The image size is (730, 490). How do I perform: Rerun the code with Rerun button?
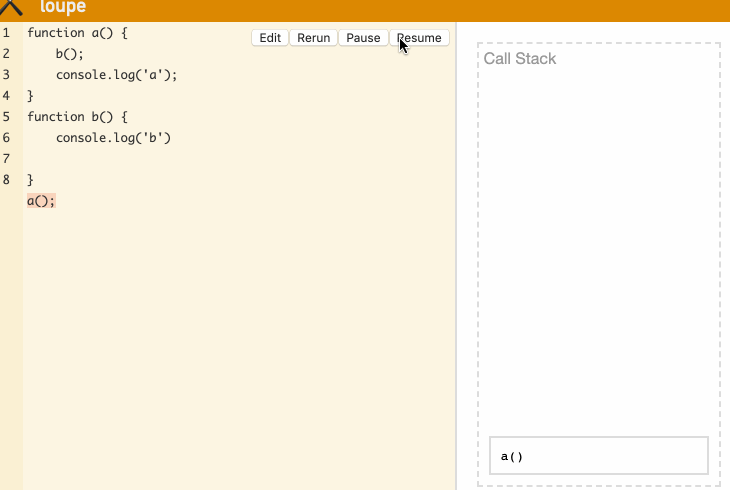(313, 38)
